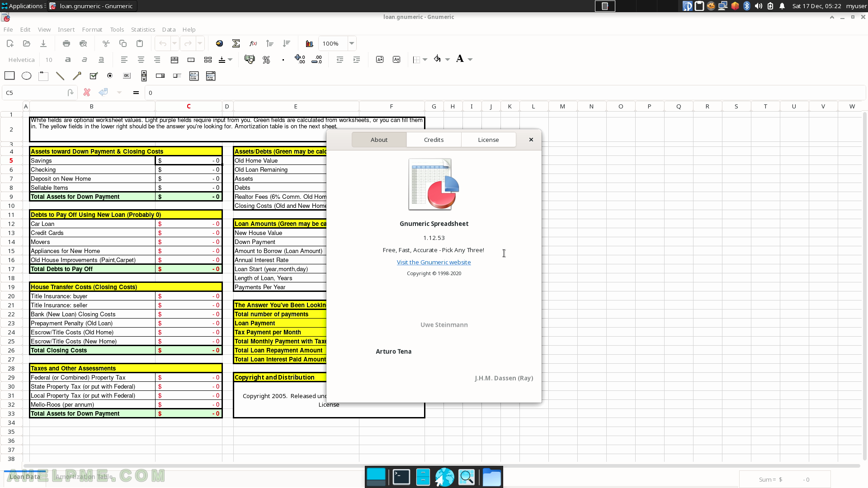Expand fill color dropdown arrow

pyautogui.click(x=448, y=59)
